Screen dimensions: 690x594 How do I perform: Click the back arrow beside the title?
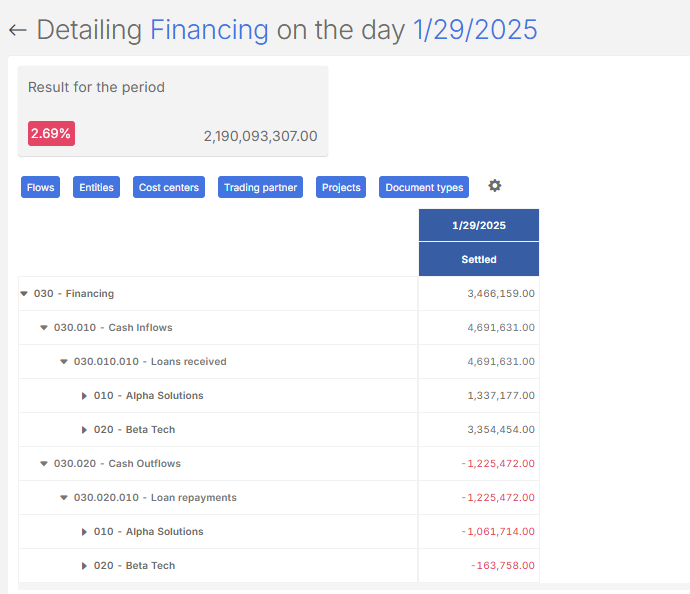tap(17, 30)
